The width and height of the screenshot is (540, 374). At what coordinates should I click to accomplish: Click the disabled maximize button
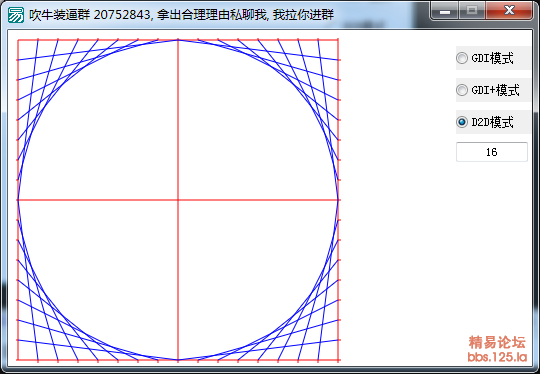[x=471, y=10]
